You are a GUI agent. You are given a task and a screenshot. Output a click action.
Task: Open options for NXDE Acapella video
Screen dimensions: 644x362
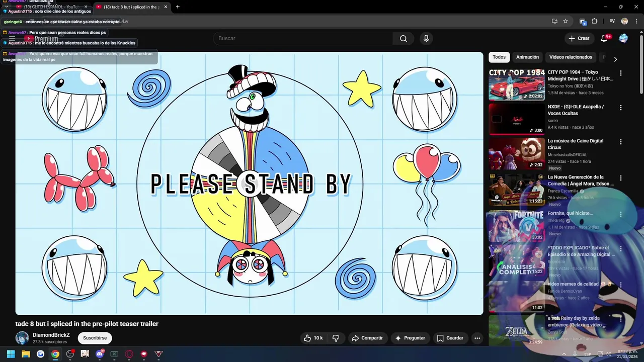click(x=620, y=108)
